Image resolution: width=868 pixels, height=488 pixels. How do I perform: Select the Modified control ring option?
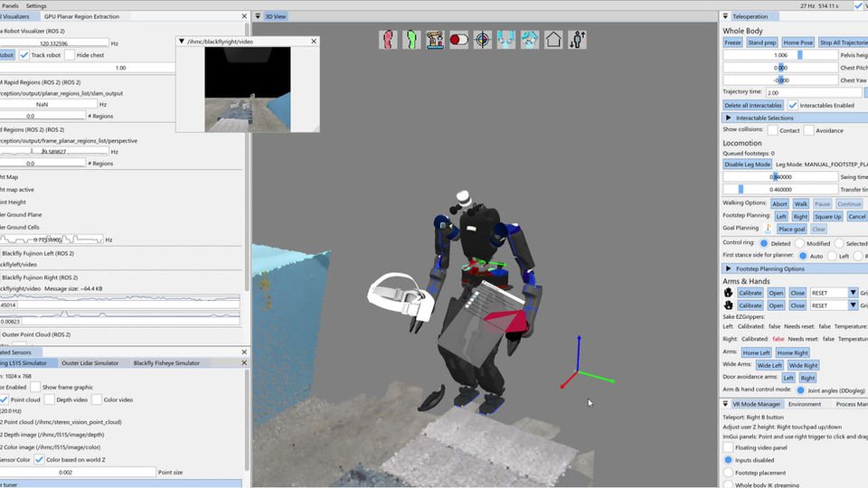click(x=799, y=243)
